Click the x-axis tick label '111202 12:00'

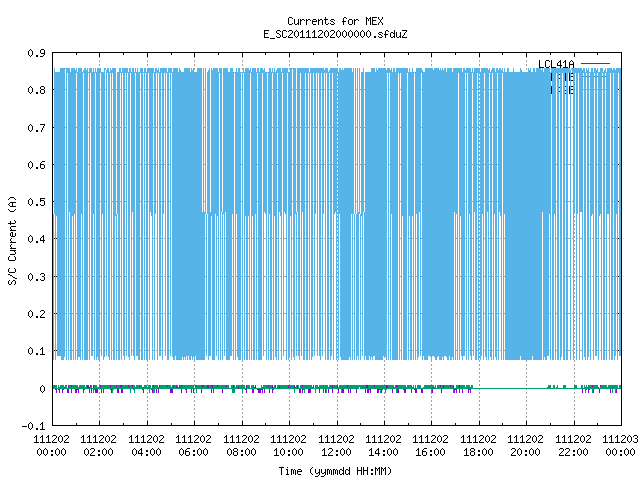point(336,446)
